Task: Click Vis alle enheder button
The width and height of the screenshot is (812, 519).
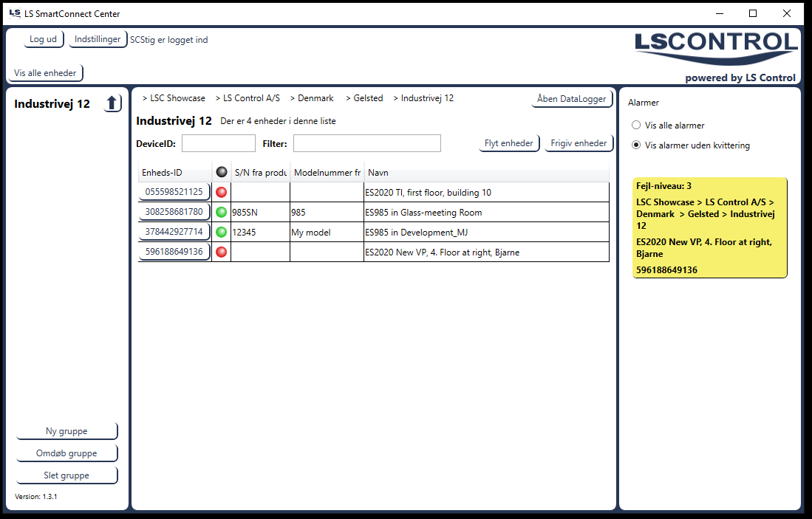Action: tap(45, 73)
